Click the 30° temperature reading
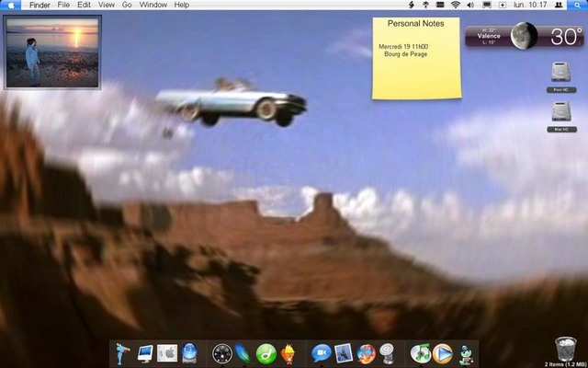588x368 pixels. click(566, 37)
